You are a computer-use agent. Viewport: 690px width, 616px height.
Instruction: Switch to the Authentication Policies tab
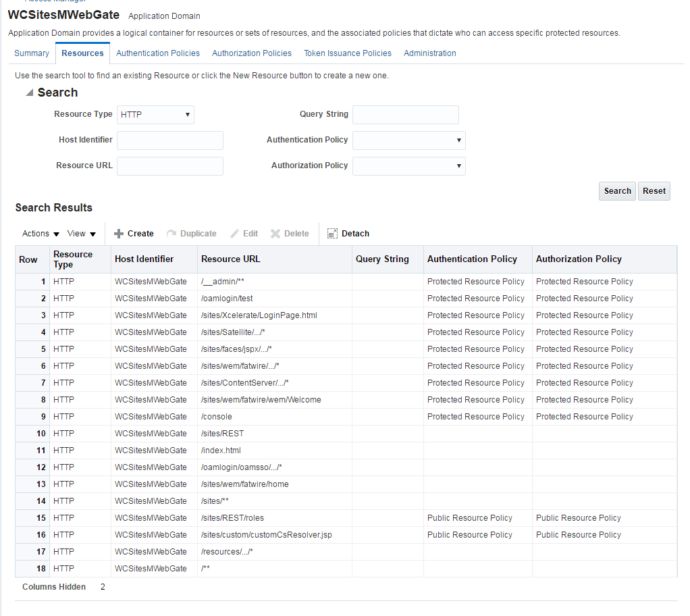click(158, 53)
